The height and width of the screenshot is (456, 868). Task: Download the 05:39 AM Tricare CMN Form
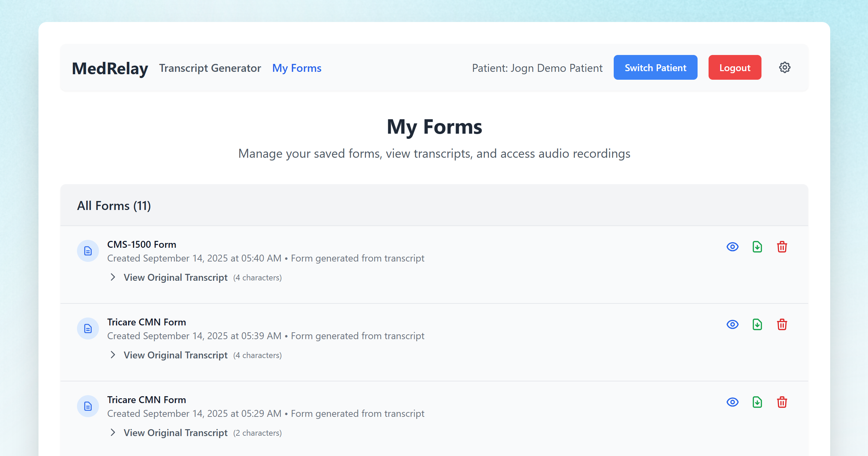[x=757, y=324]
